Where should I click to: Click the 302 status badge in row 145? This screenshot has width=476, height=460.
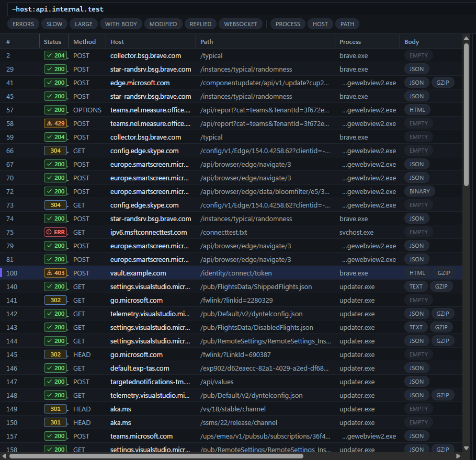pyautogui.click(x=55, y=354)
